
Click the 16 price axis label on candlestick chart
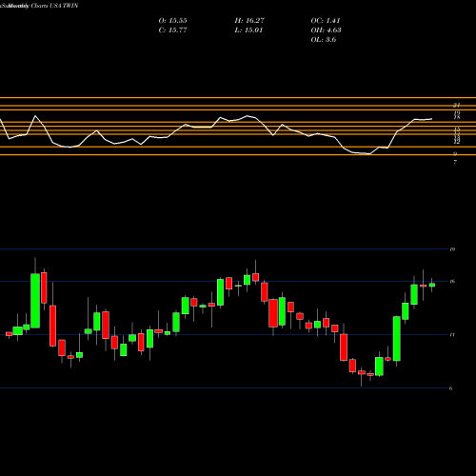tap(452, 281)
